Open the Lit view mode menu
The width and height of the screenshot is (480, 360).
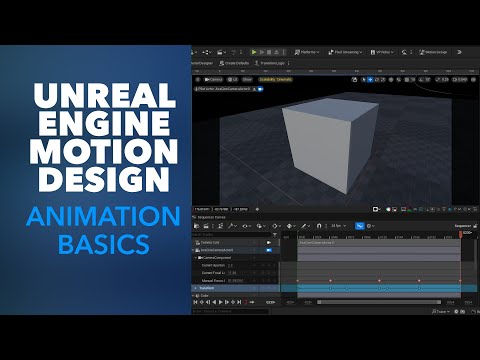[x=232, y=80]
